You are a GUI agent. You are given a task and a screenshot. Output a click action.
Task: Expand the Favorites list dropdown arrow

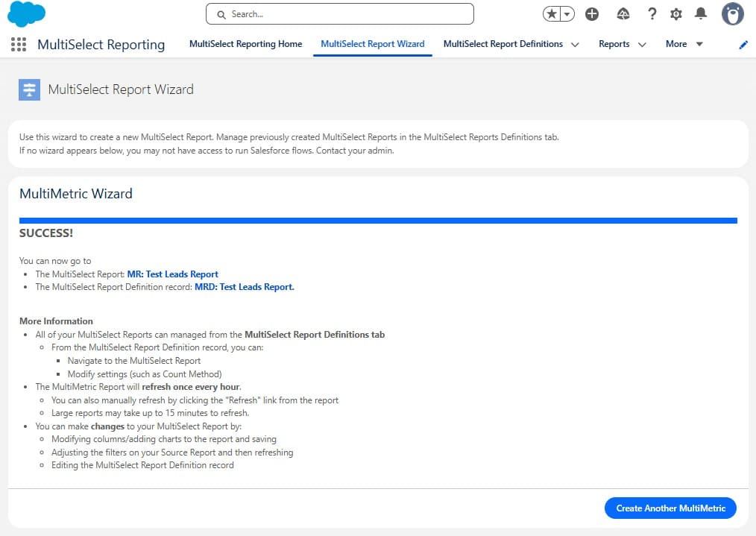568,14
